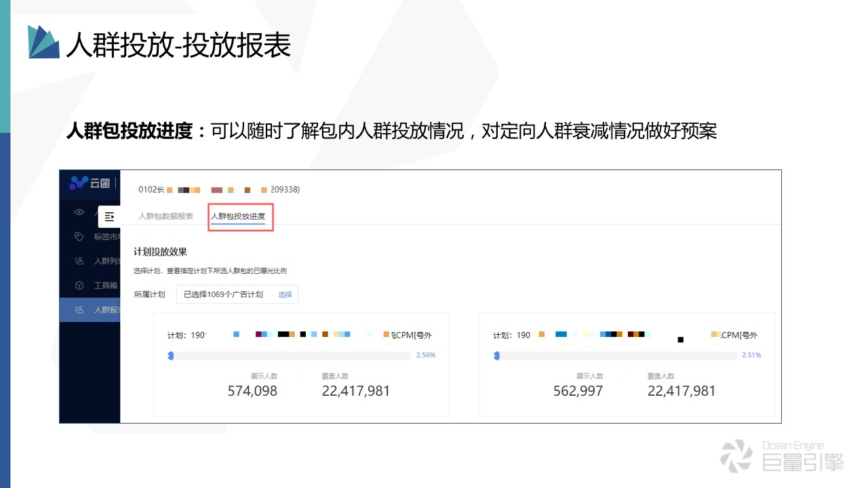868x488 pixels.
Task: Click the tag icon beside 标签市场
Action: pyautogui.click(x=79, y=237)
